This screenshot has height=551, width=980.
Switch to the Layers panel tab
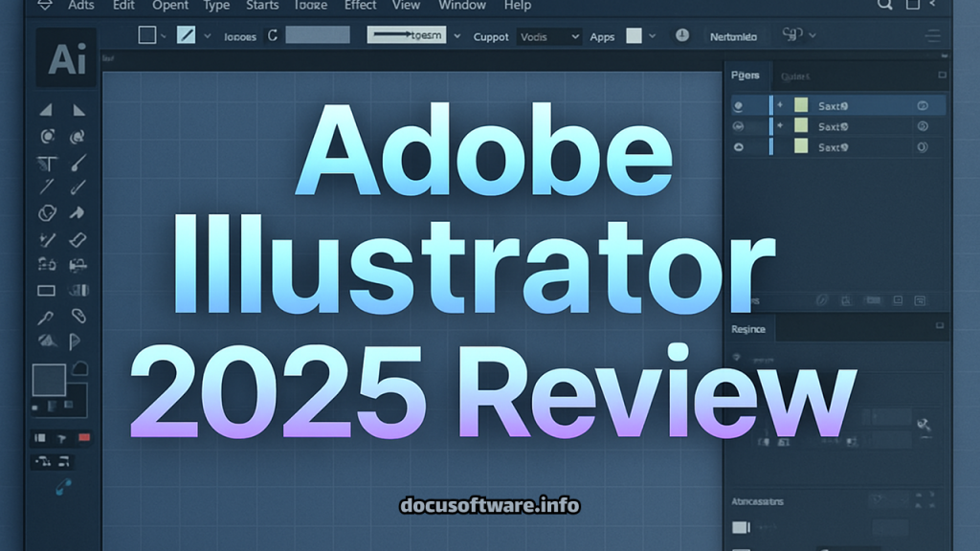point(747,76)
